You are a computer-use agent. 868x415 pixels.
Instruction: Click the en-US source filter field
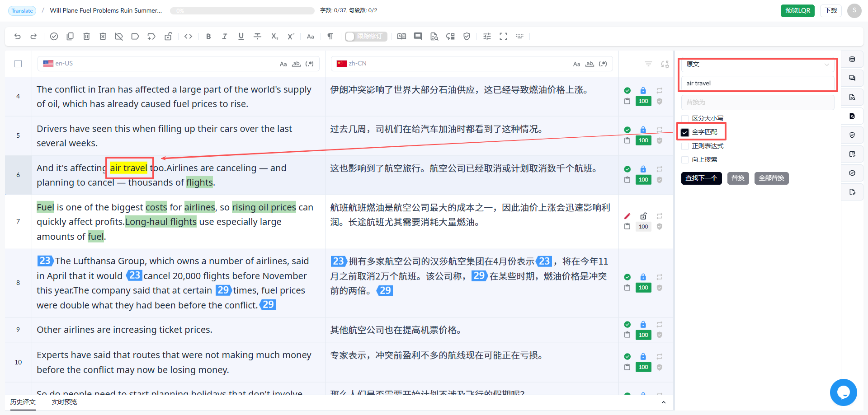(x=179, y=64)
